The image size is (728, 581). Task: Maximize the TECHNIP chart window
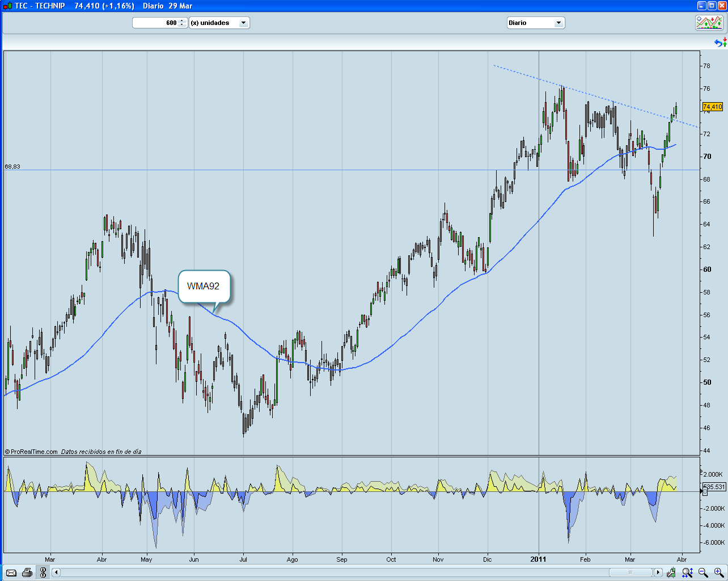[x=712, y=6]
